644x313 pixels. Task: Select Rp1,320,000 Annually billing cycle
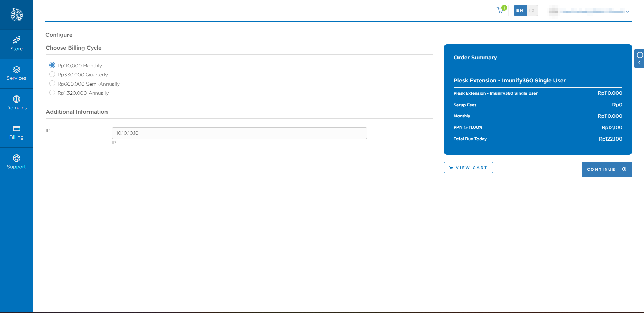click(52, 93)
